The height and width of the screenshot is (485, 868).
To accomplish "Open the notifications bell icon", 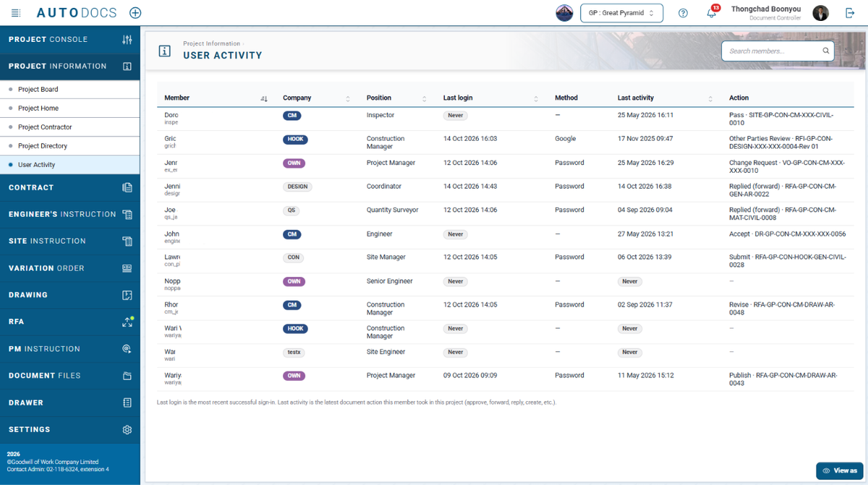I will tap(712, 13).
